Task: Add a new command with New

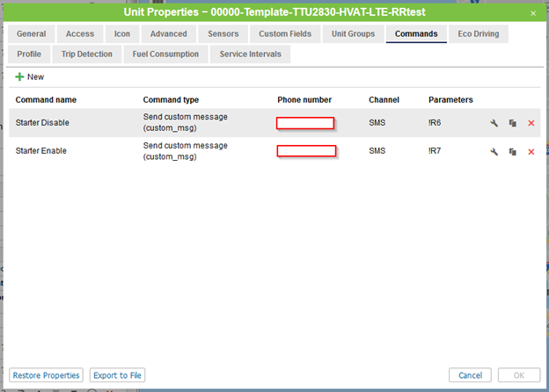Action: [x=30, y=77]
